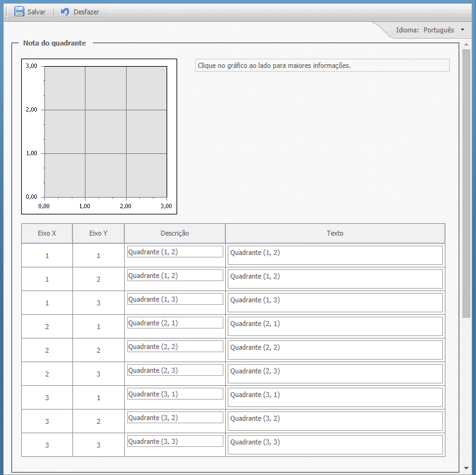Click the Desfazer undo arrow icon
This screenshot has width=476, height=475.
(x=65, y=12)
